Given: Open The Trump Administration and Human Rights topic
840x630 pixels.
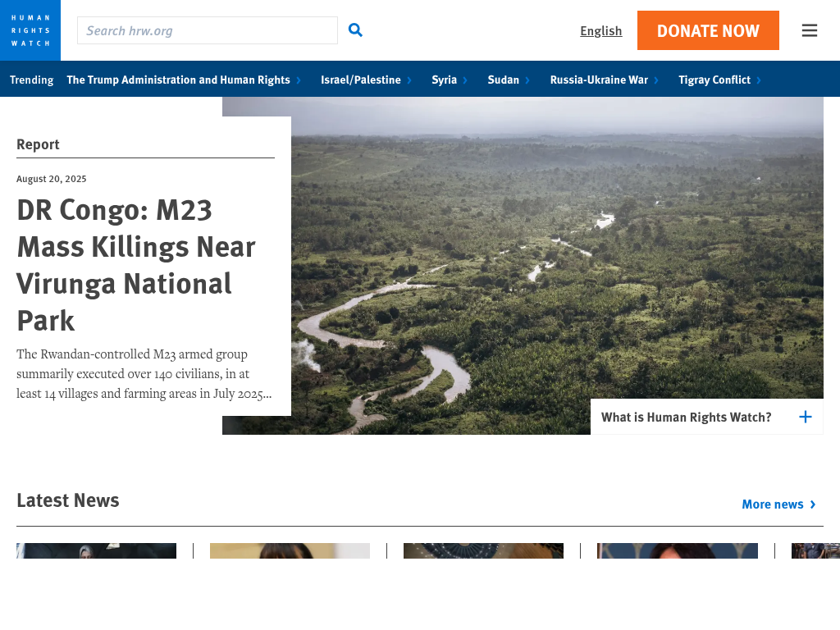Looking at the screenshot, I should tap(178, 80).
